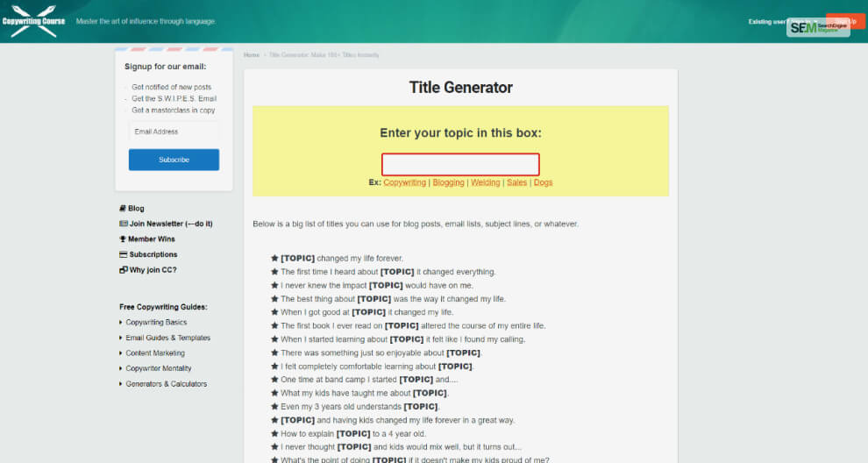This screenshot has width=868, height=463.
Task: Click the Member Wins trophy icon
Action: pos(123,239)
